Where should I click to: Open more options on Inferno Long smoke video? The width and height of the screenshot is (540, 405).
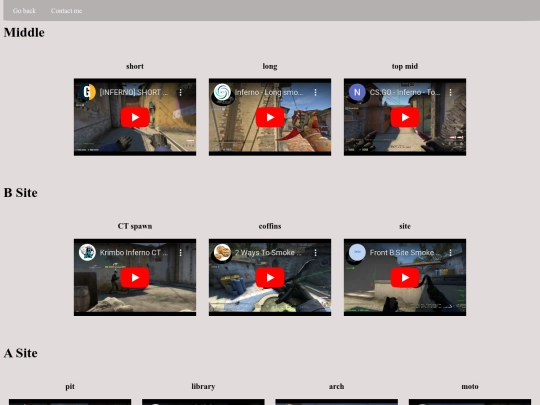(x=315, y=92)
